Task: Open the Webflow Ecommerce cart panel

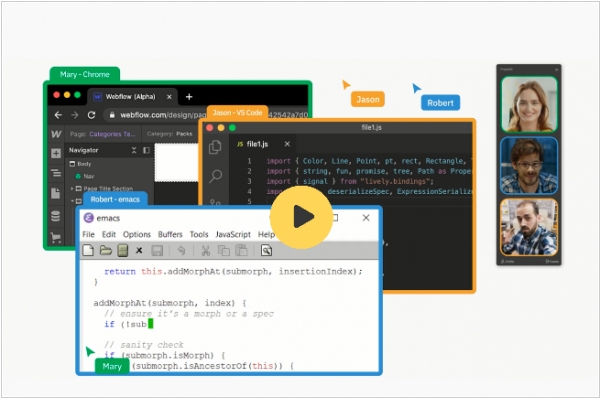Action: tap(56, 238)
